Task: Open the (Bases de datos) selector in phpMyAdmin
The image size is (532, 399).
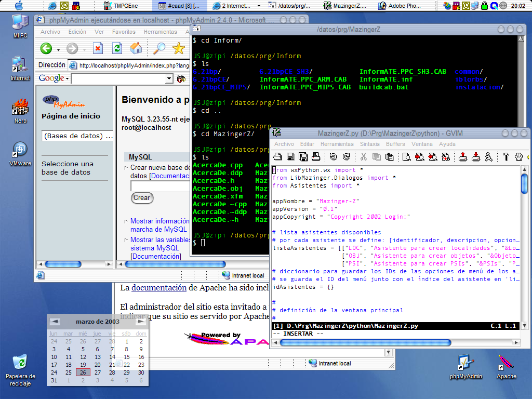Action: click(x=78, y=136)
